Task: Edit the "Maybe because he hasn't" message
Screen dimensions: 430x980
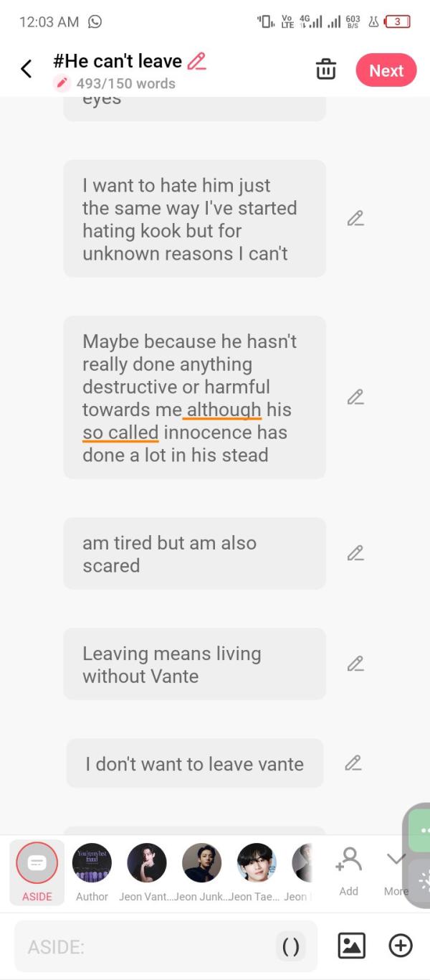Action: [355, 397]
